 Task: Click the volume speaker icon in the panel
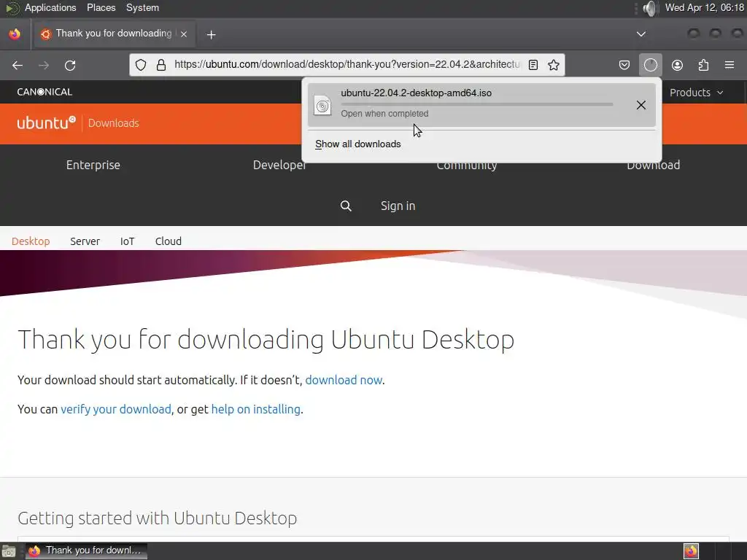point(650,8)
